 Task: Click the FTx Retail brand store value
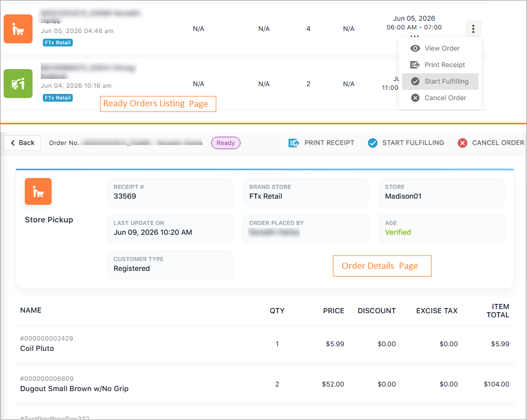click(x=265, y=196)
